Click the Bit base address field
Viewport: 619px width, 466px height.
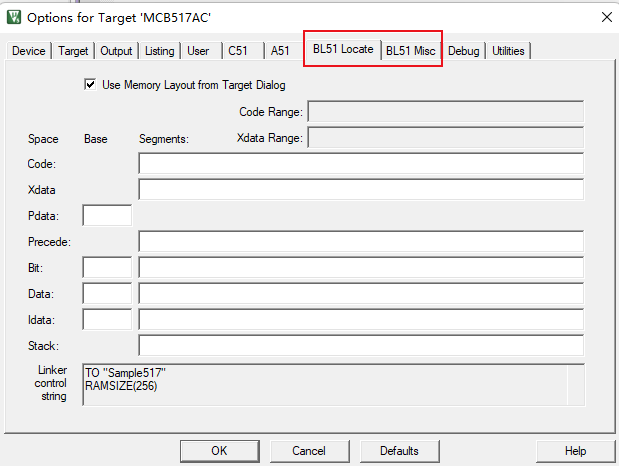107,268
